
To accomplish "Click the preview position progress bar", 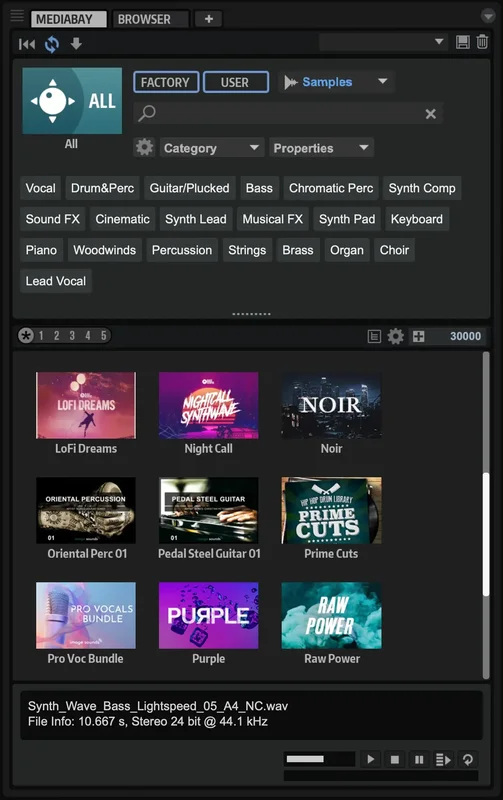I will point(381,776).
